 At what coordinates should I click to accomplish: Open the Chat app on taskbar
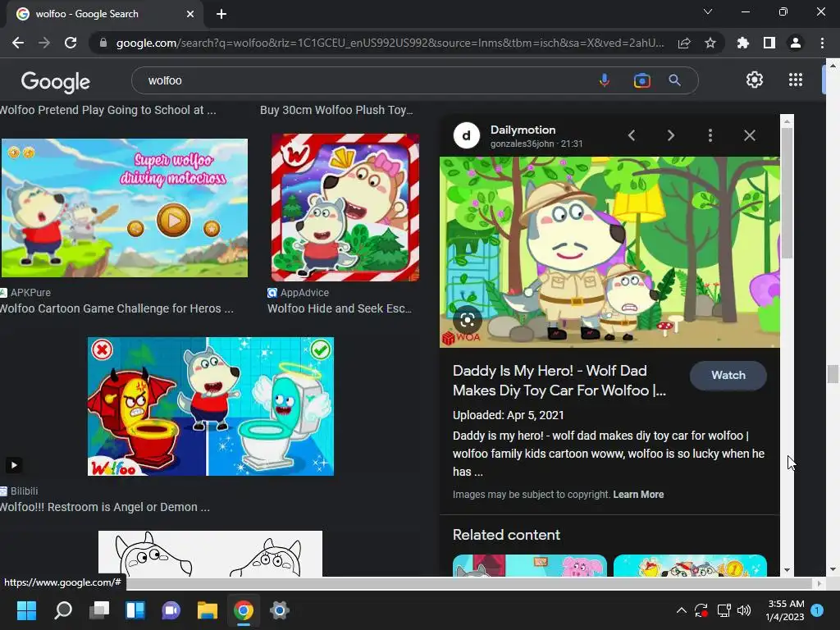pos(171,610)
